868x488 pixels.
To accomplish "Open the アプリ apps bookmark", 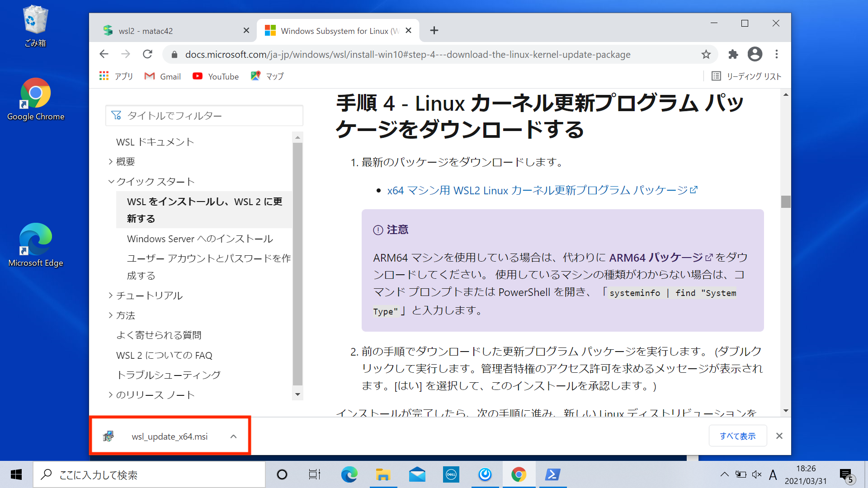I will [x=116, y=76].
